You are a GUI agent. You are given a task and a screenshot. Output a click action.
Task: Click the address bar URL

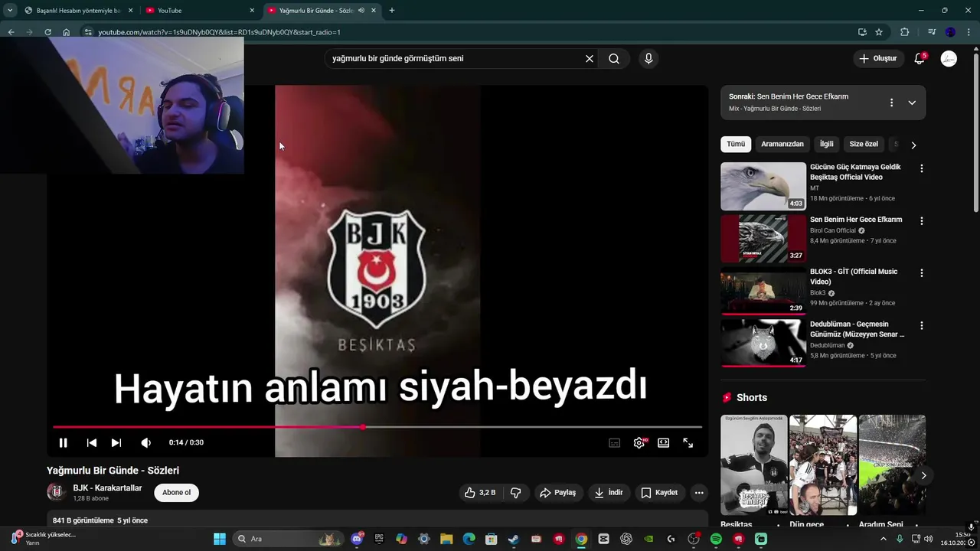coord(219,32)
